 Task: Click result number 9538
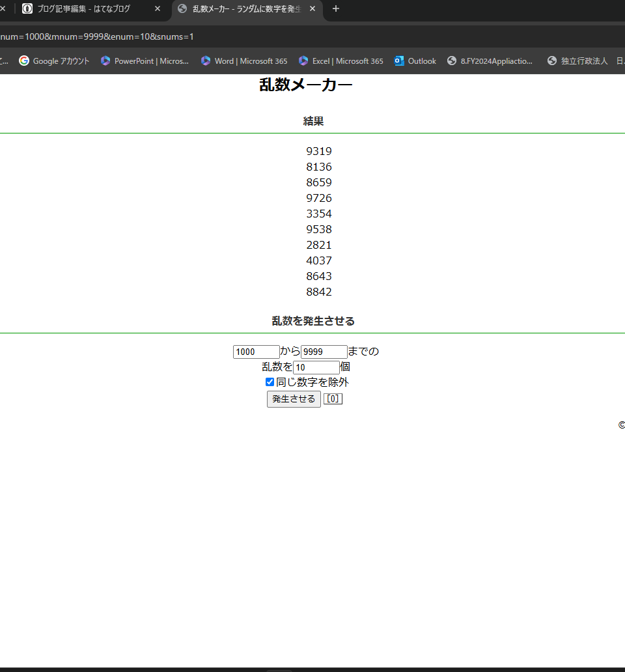tap(319, 229)
